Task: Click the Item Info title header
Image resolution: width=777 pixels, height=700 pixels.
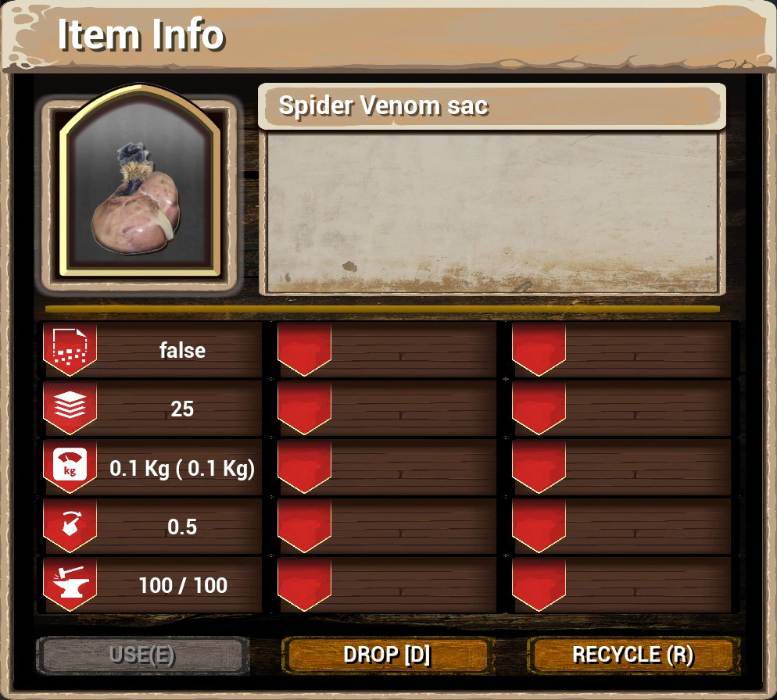Action: pyautogui.click(x=141, y=34)
